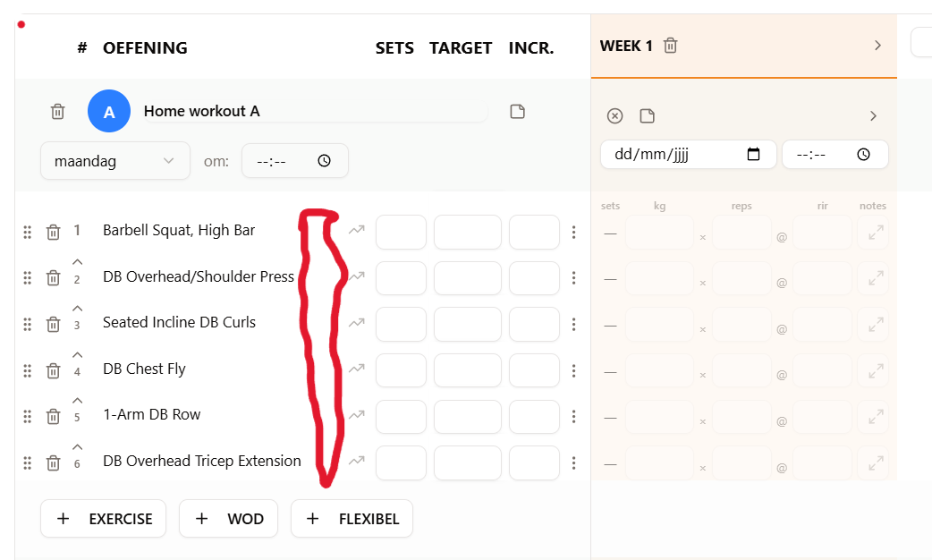Open calendar picker in dd/mm/jjjj field
Image resolution: width=932 pixels, height=560 pixels.
point(753,154)
